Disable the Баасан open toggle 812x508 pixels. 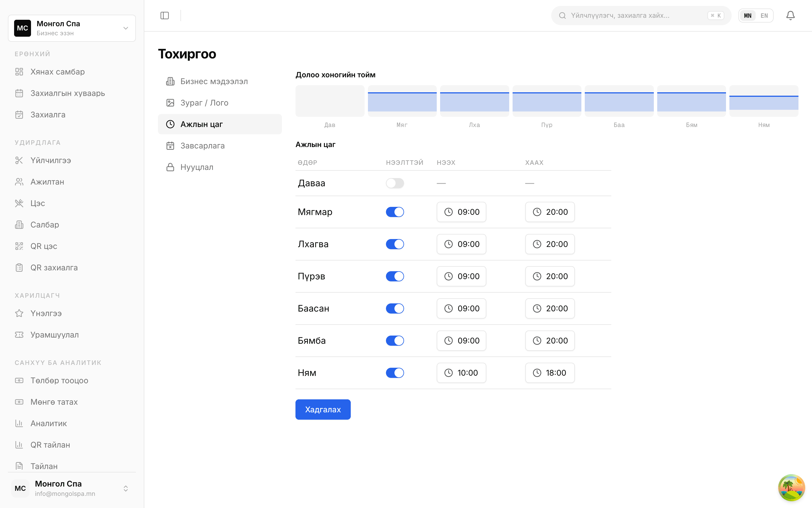[395, 308]
